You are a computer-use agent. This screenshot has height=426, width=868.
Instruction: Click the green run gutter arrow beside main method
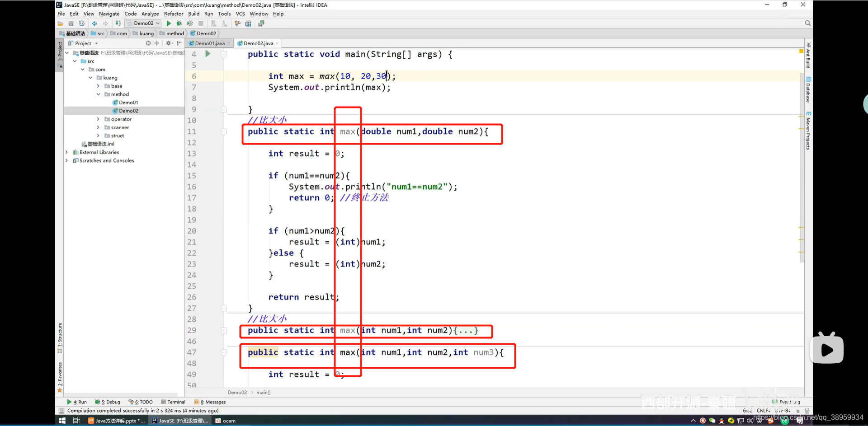[208, 54]
